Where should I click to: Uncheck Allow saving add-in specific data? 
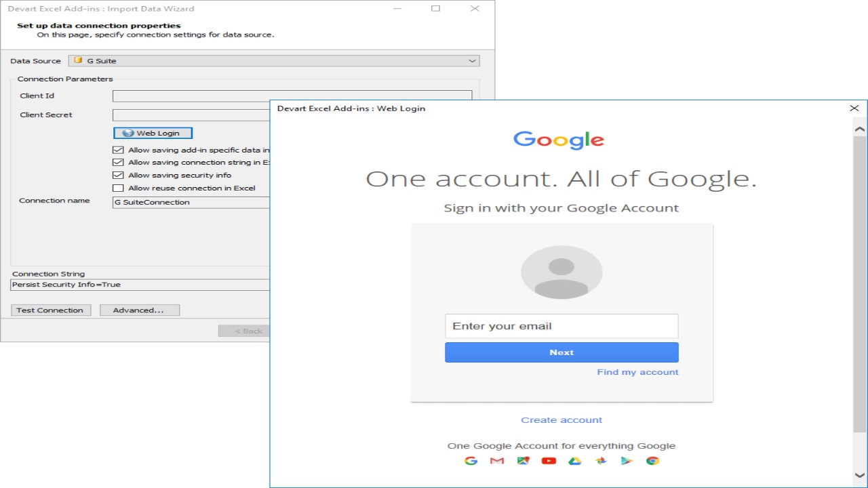[118, 150]
